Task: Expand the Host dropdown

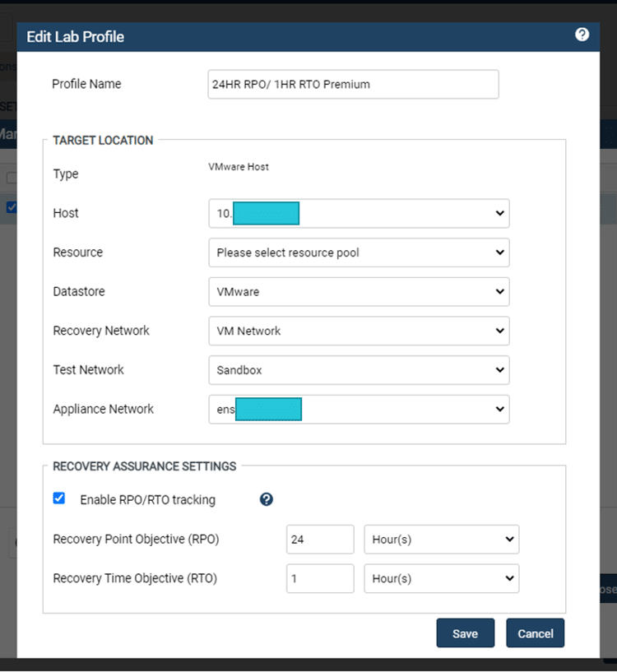Action: click(x=359, y=213)
